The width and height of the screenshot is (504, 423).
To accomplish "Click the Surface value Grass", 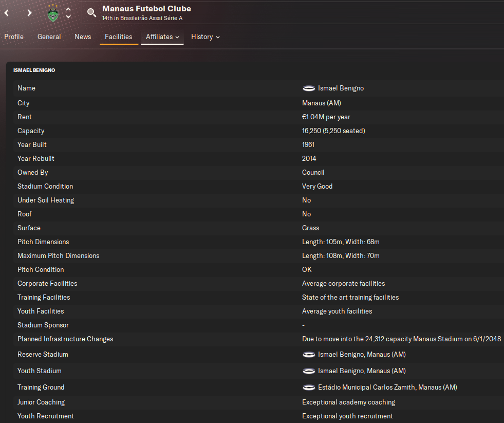I will (310, 228).
